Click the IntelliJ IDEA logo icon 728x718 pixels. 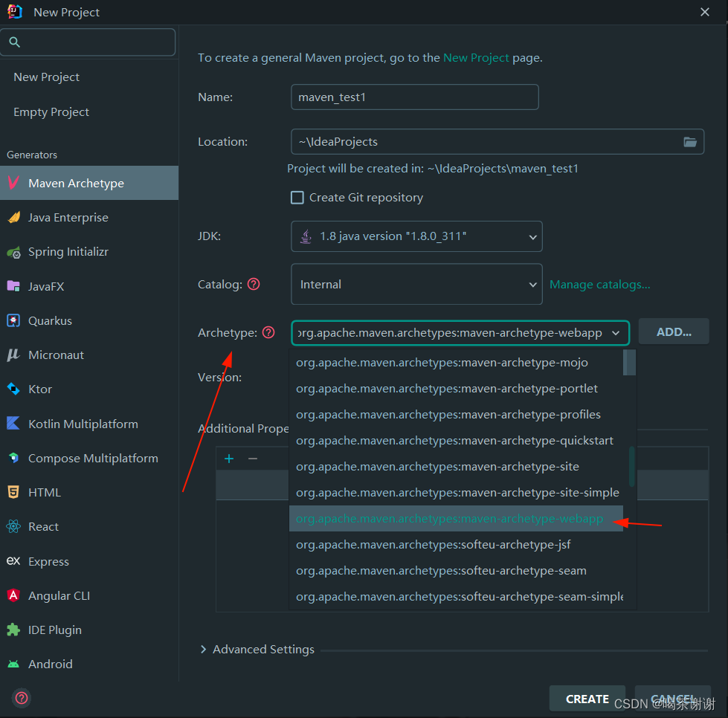(15, 12)
